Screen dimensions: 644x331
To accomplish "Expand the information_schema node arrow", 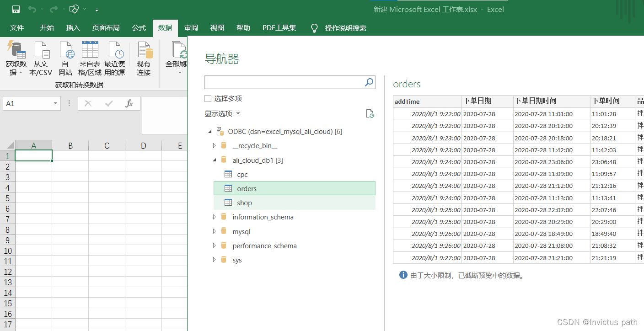I will tap(215, 217).
